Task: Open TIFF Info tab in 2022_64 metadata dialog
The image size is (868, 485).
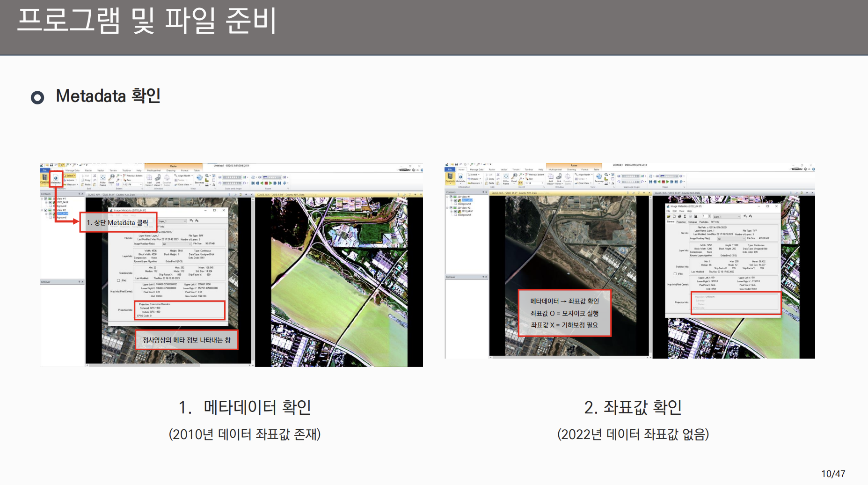Action: pos(715,222)
